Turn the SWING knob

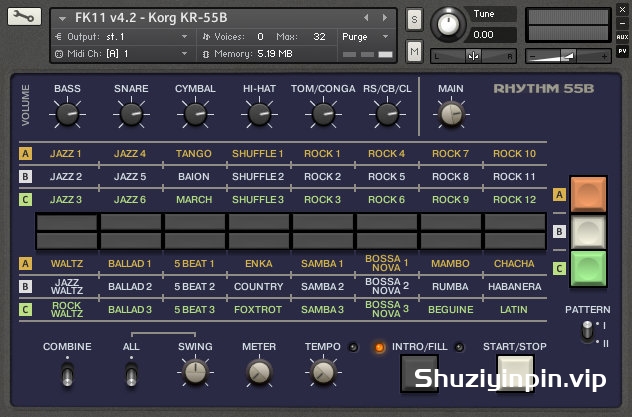click(195, 372)
